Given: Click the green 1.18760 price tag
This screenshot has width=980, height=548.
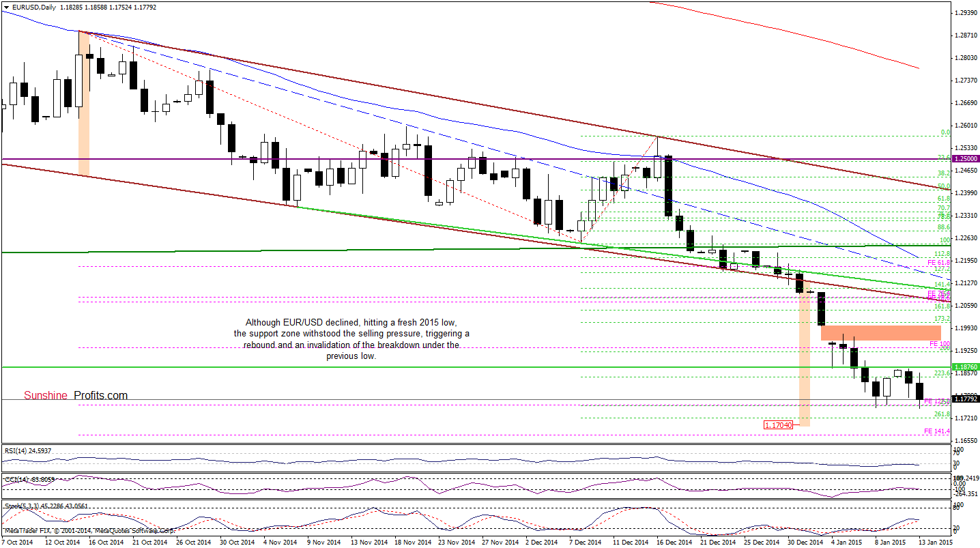Looking at the screenshot, I should click(x=966, y=366).
